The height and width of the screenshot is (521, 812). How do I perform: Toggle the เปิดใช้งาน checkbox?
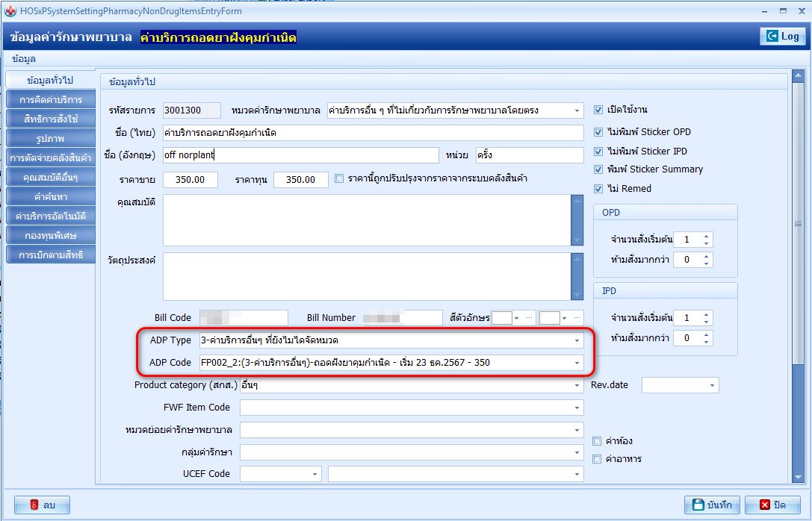(598, 110)
